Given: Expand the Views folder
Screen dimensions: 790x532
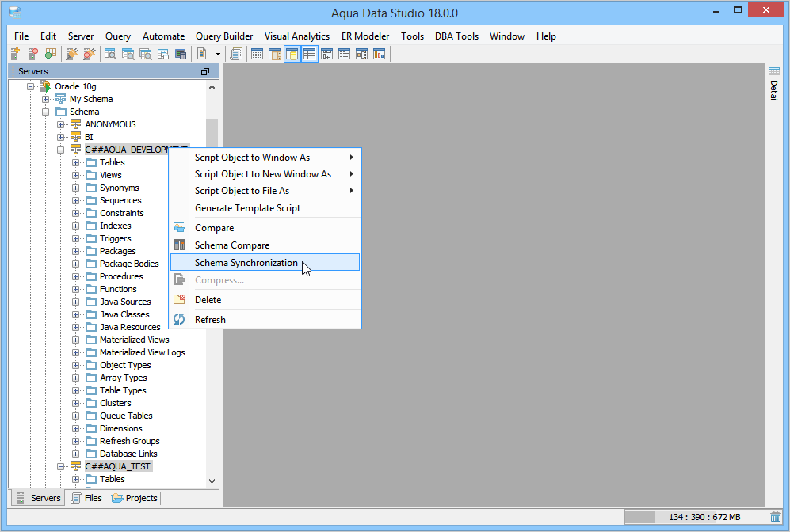Looking at the screenshot, I should (x=75, y=175).
